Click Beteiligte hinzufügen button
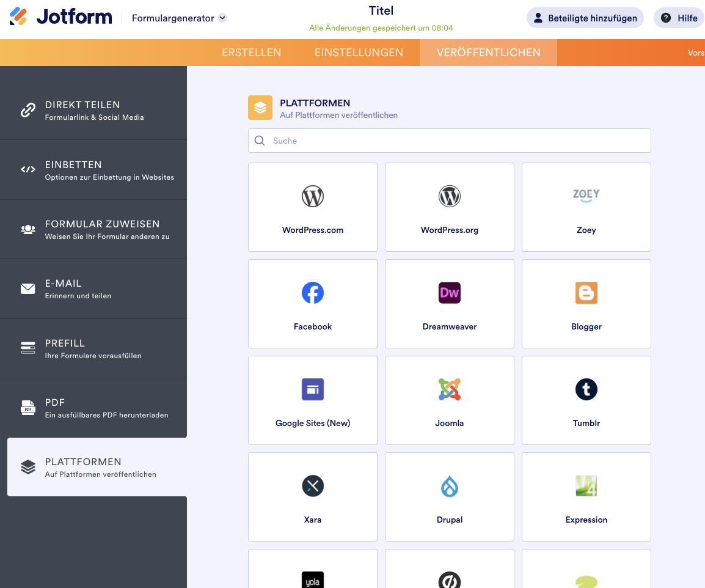 click(x=585, y=18)
